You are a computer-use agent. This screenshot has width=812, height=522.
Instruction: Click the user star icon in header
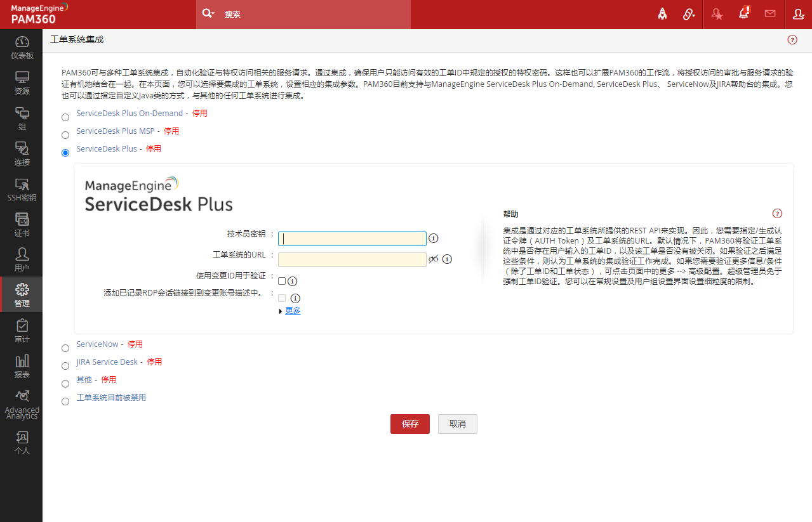pos(717,14)
